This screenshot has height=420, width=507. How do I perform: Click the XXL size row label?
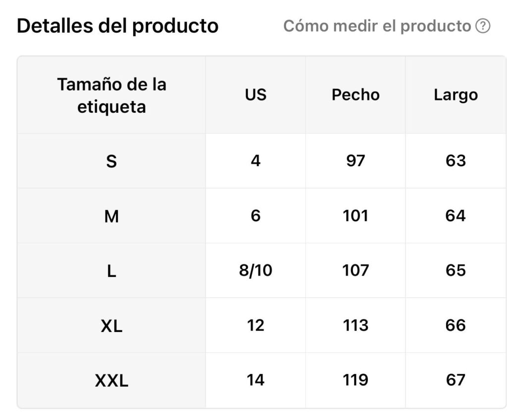(111, 380)
